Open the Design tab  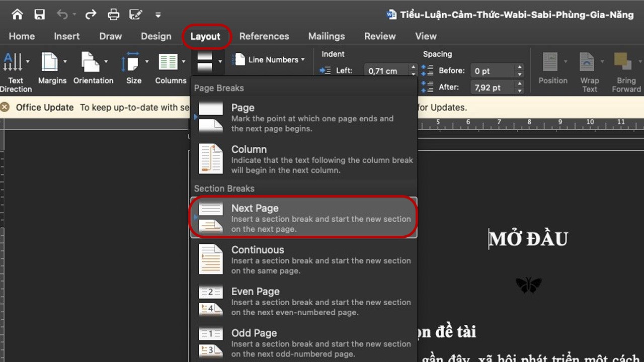pyautogui.click(x=156, y=36)
